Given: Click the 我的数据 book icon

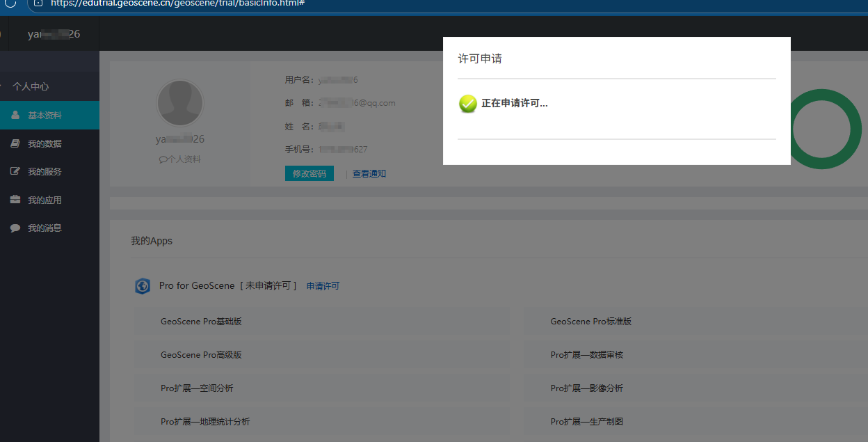Looking at the screenshot, I should point(15,143).
